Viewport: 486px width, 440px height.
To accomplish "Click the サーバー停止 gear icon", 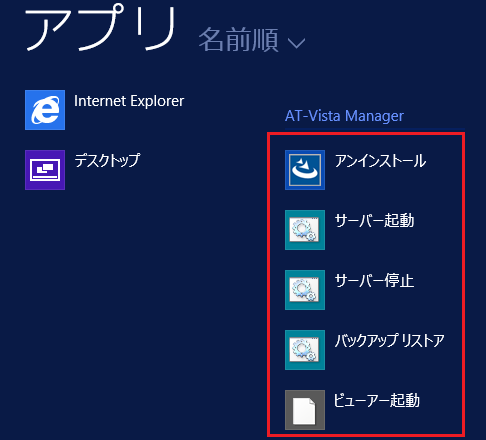I will pyautogui.click(x=305, y=290).
